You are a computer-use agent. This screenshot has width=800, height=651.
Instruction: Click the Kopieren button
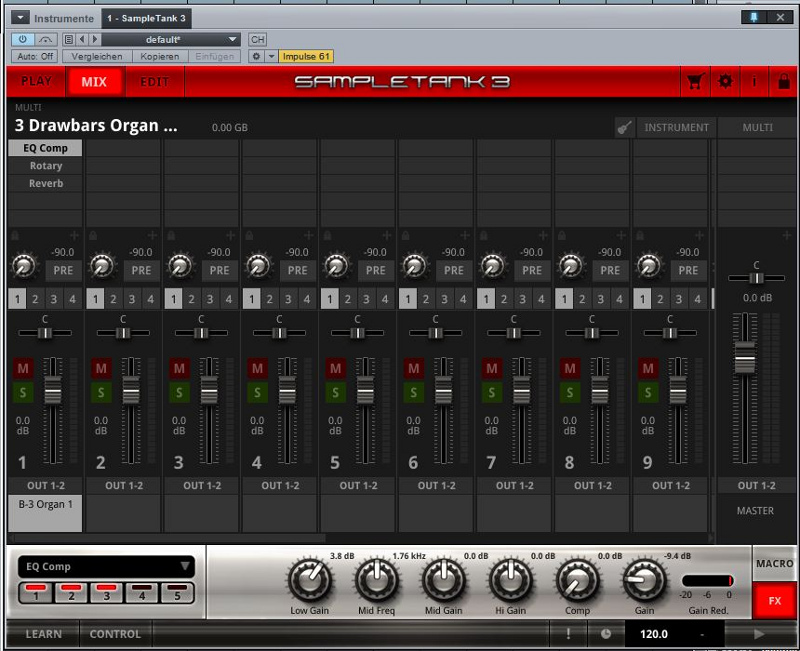click(x=160, y=56)
